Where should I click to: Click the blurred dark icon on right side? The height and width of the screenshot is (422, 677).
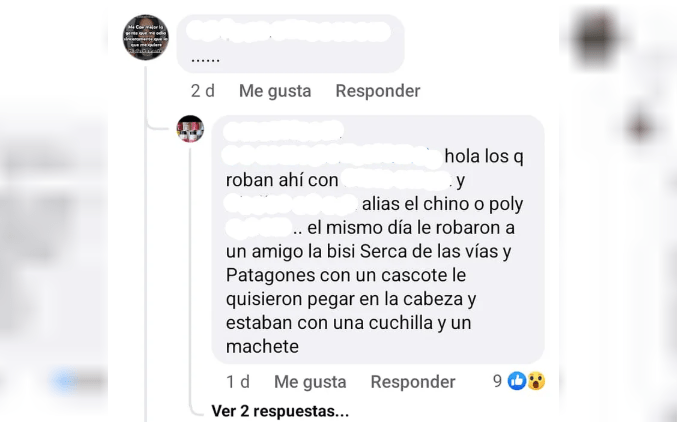click(640, 127)
